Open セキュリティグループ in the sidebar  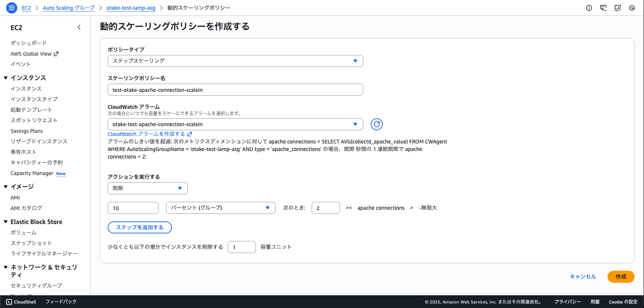point(36,285)
